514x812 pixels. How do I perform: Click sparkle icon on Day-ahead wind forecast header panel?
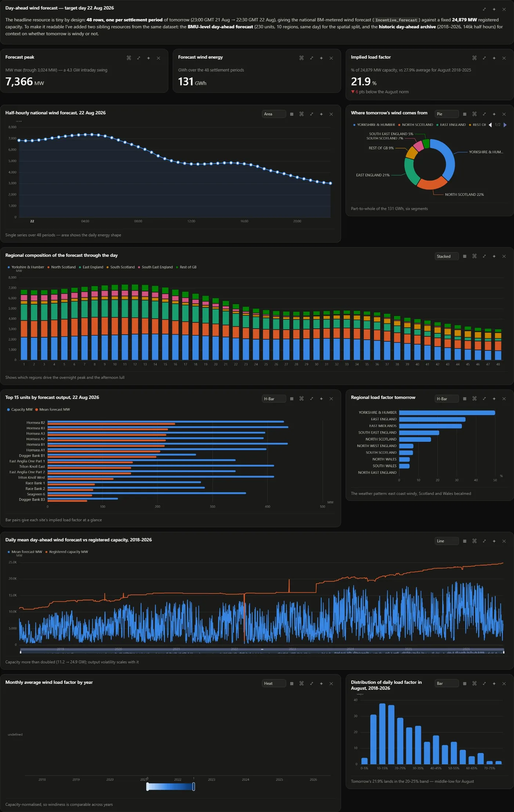click(x=494, y=9)
